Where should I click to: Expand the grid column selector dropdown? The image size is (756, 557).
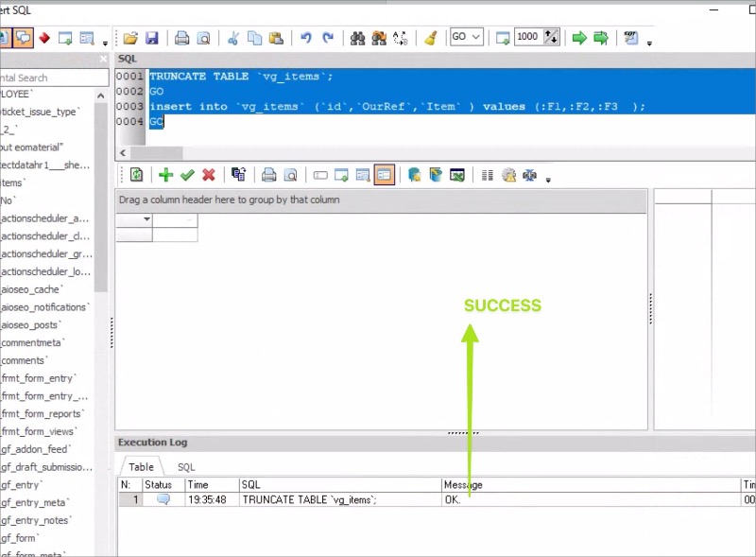(147, 219)
